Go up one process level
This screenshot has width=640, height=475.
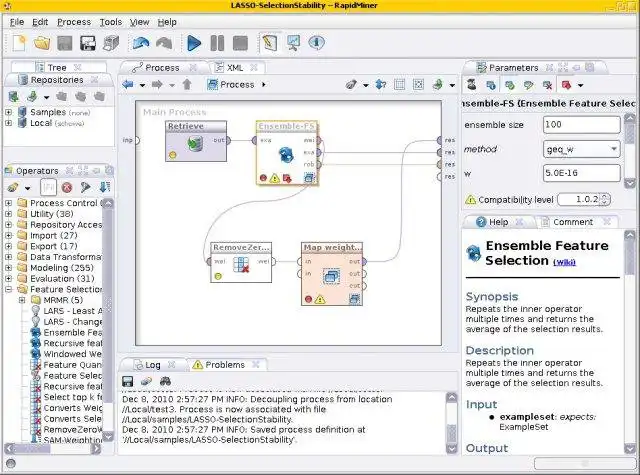point(187,84)
